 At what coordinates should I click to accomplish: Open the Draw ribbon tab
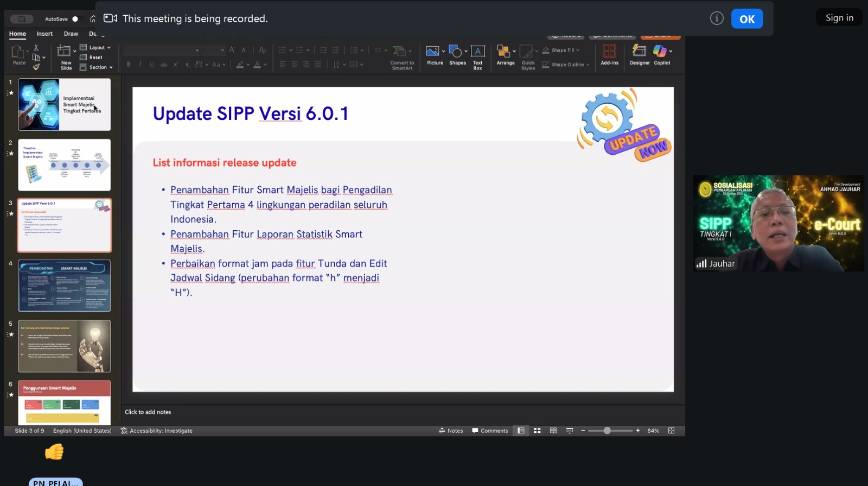point(71,34)
